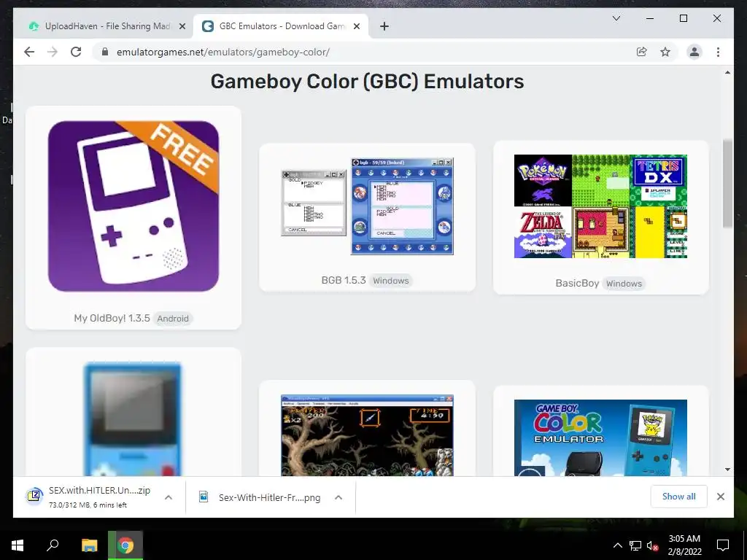Screen dimensions: 747x560
Task: Click the zip file icon in downloads bar
Action: (34, 496)
